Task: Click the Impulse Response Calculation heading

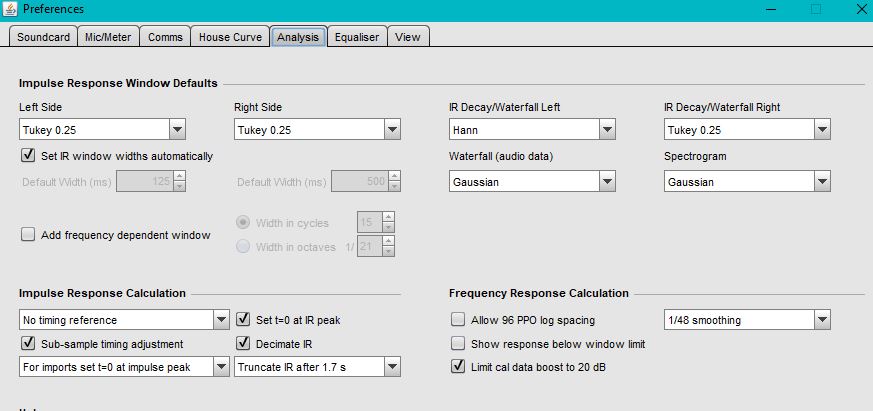Action: pyautogui.click(x=102, y=293)
